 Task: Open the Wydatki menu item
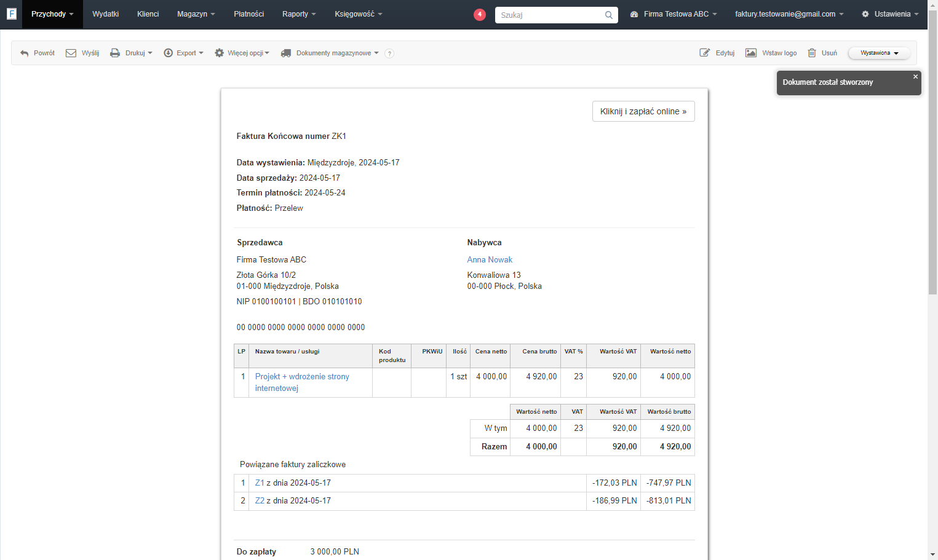pos(106,14)
